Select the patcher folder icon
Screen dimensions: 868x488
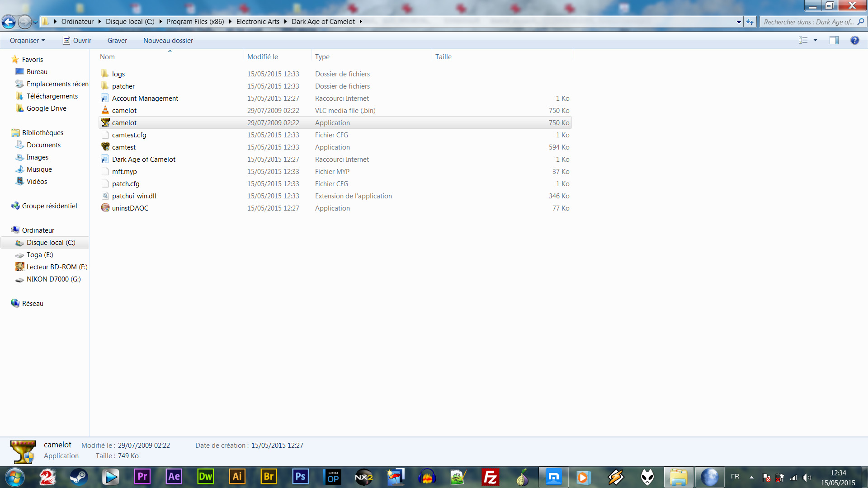pos(105,86)
